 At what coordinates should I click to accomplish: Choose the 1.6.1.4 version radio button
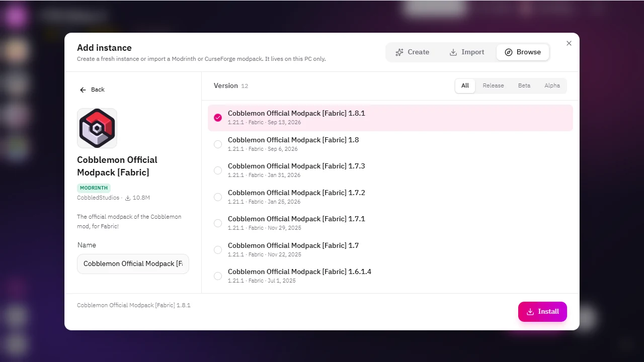(218, 276)
